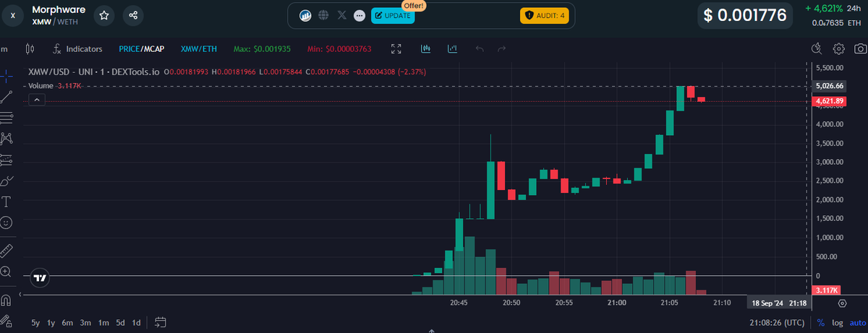Open the candlestick chart style selector

coord(30,49)
